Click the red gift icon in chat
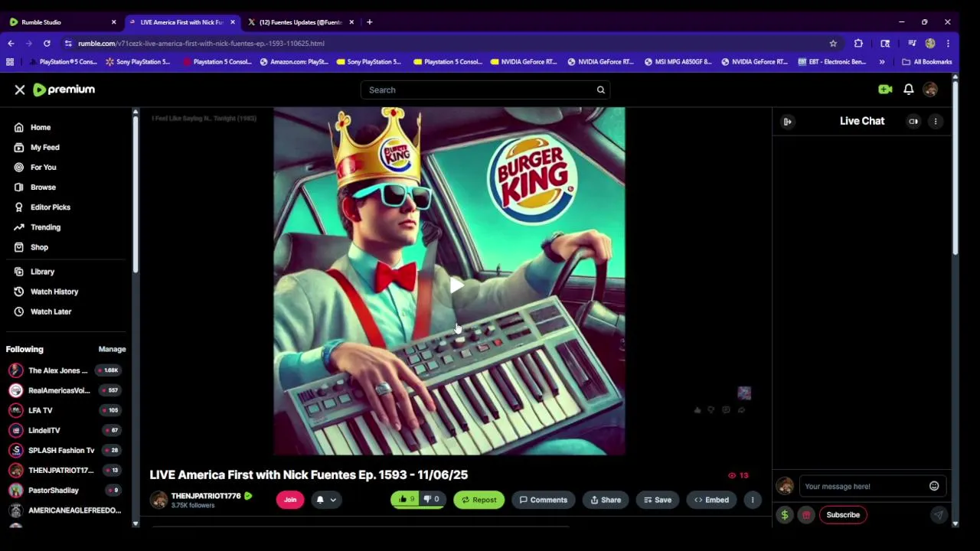This screenshot has width=980, height=551. (806, 515)
